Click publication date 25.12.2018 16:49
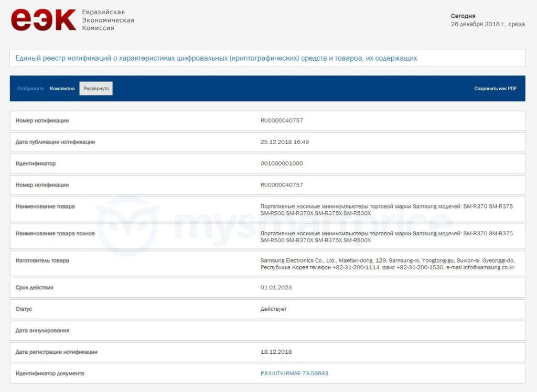The height and width of the screenshot is (392, 537). [284, 142]
